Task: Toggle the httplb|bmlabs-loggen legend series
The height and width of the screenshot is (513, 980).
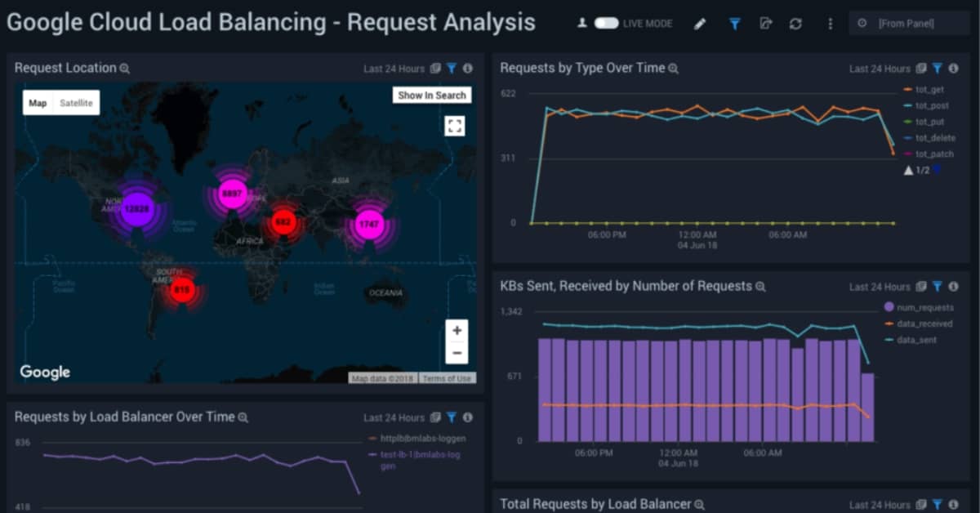Action: click(x=417, y=439)
